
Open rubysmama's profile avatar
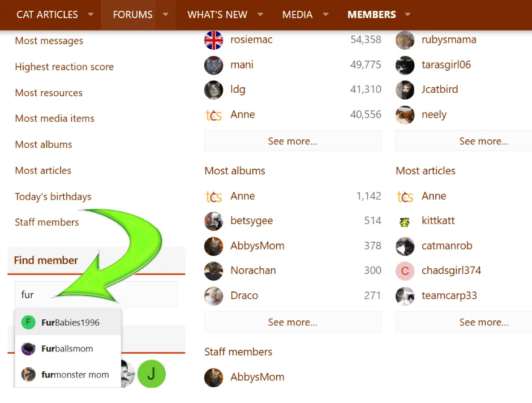(x=405, y=40)
